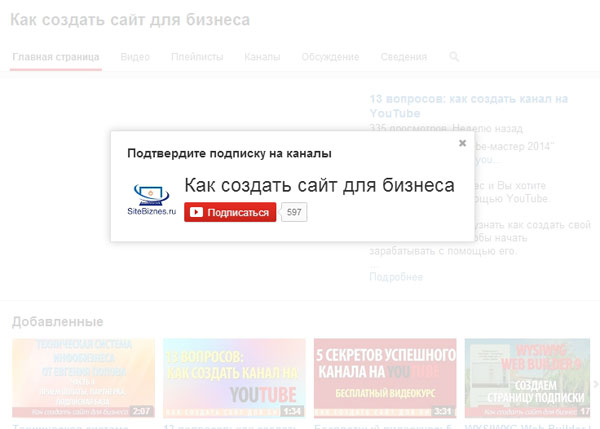Close the subscription confirmation dialog

462,143
